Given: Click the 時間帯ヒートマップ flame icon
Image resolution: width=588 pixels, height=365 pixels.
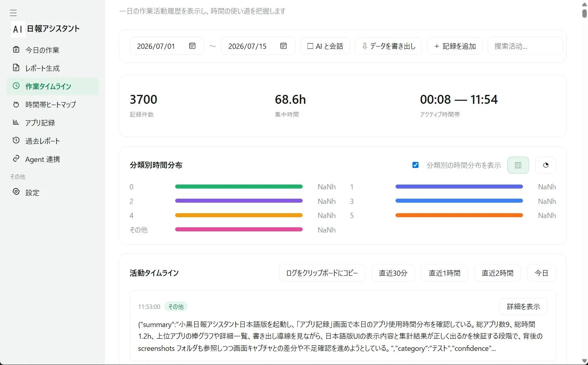Looking at the screenshot, I should (16, 104).
